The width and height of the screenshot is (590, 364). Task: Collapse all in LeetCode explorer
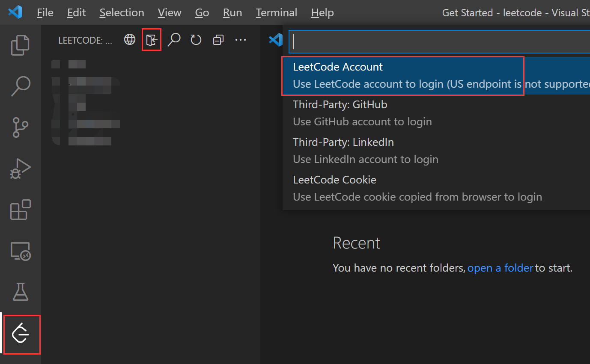tap(218, 40)
